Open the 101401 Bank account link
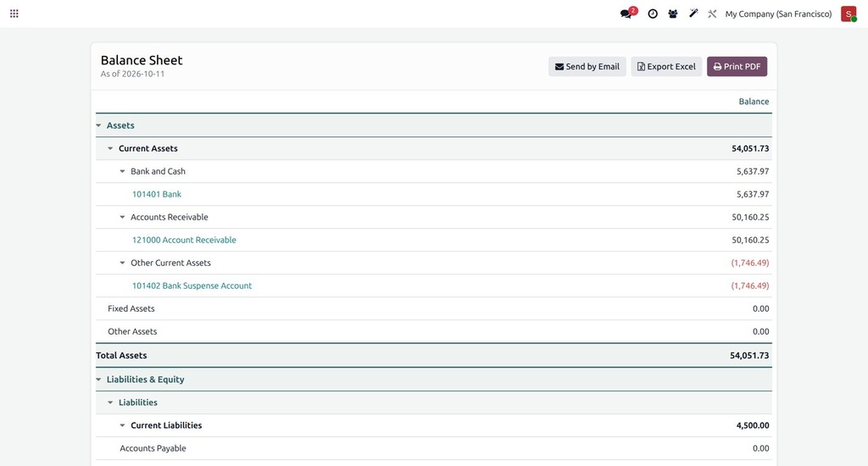The height and width of the screenshot is (466, 868). point(157,194)
